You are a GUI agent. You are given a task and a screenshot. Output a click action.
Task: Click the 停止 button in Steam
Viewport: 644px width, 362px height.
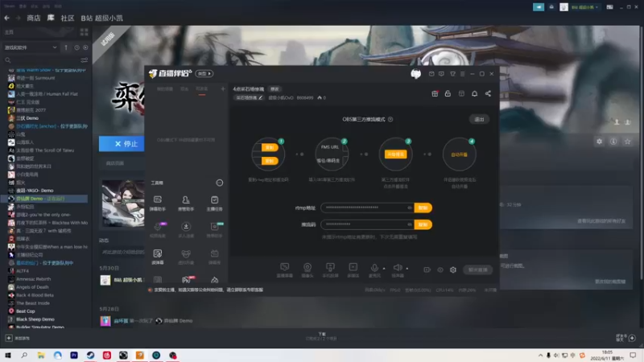pyautogui.click(x=122, y=144)
